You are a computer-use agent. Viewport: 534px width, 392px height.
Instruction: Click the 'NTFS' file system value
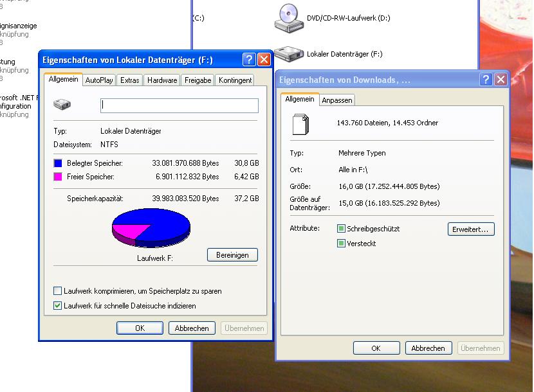pyautogui.click(x=109, y=145)
